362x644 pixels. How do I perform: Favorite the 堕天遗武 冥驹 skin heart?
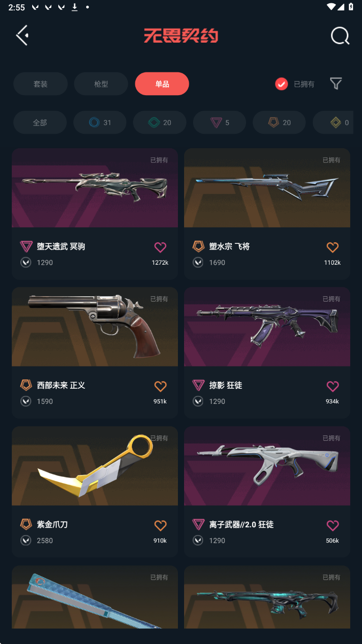pyautogui.click(x=160, y=247)
